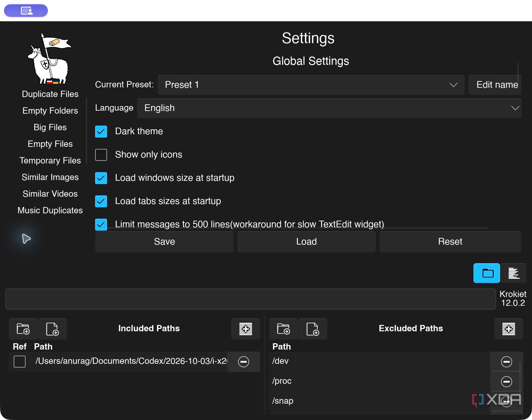Viewport: 532px width, 420px height.
Task: Click the Edit name button
Action: click(x=495, y=85)
